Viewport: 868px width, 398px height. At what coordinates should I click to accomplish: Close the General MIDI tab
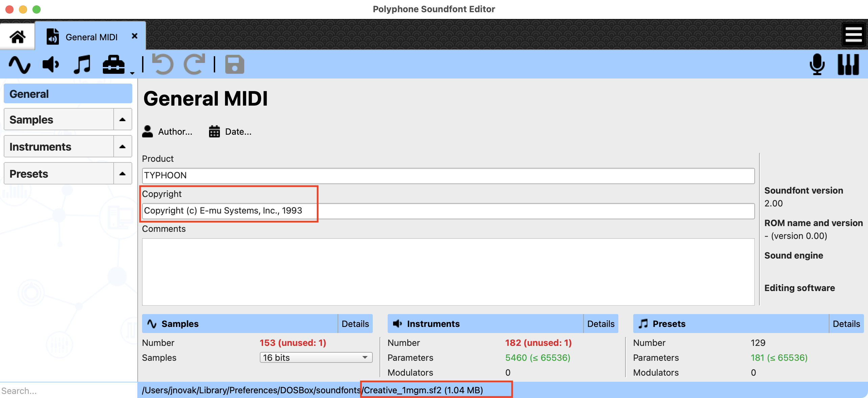[135, 36]
